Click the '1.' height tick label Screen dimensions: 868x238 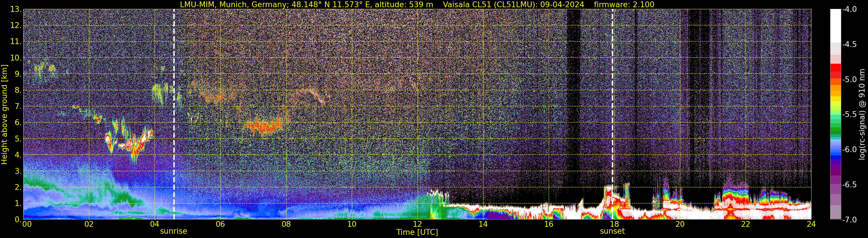tap(18, 203)
